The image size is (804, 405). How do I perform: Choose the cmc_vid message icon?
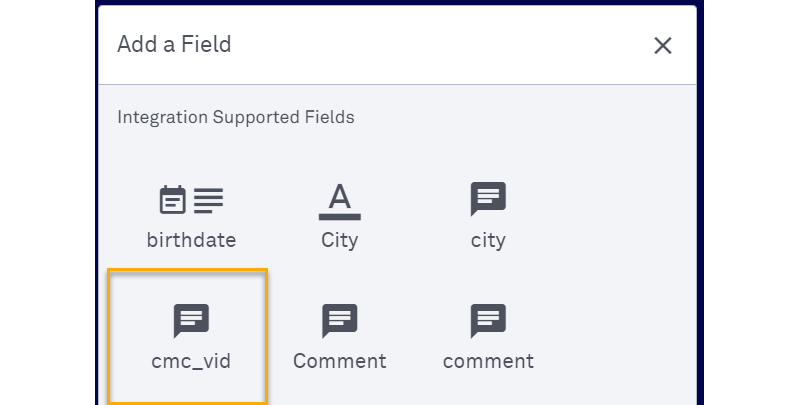[x=191, y=320]
